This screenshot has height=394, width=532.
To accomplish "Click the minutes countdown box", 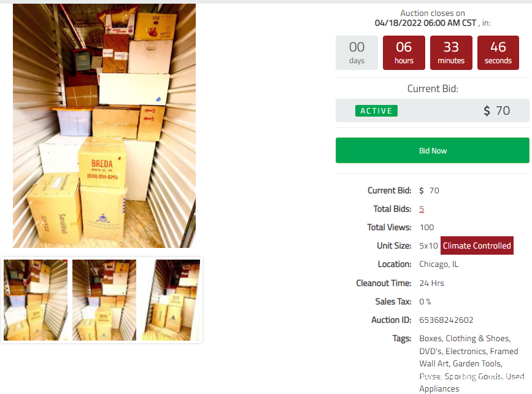I will (451, 53).
